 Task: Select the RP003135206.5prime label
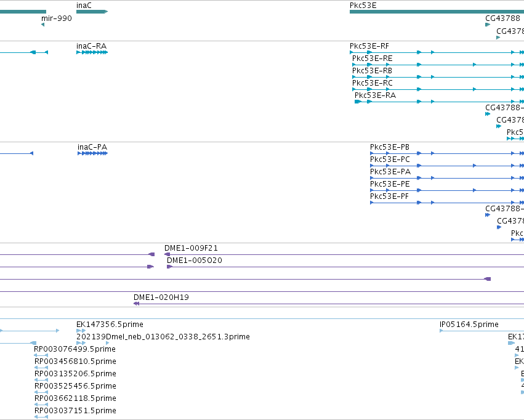(75, 374)
